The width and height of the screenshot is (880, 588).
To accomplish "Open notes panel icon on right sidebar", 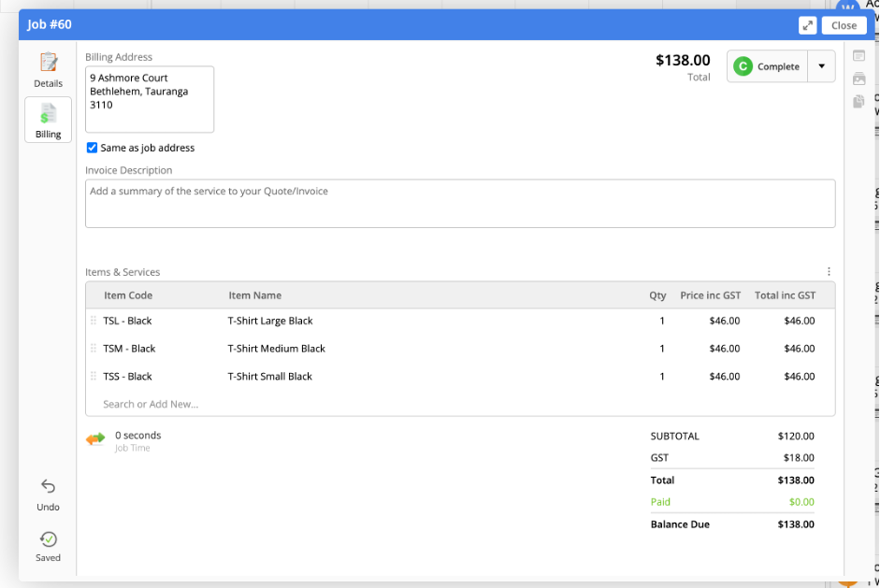I will [x=858, y=55].
